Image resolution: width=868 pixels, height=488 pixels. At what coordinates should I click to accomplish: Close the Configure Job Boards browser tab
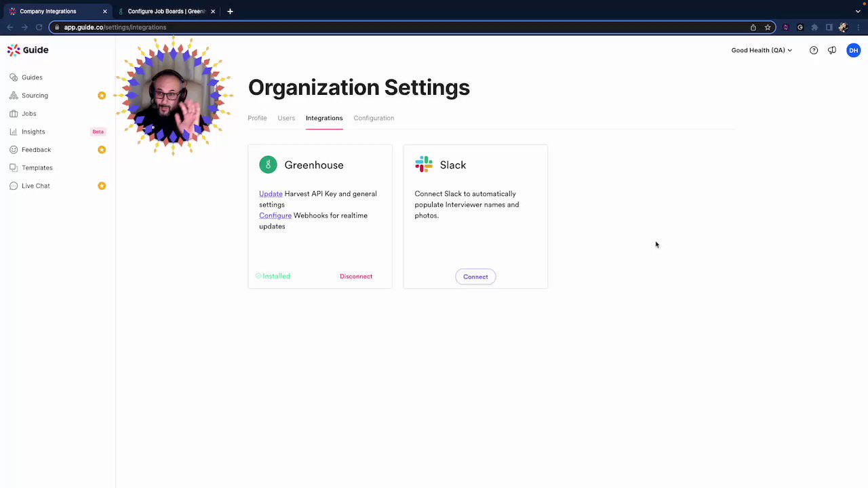point(213,12)
